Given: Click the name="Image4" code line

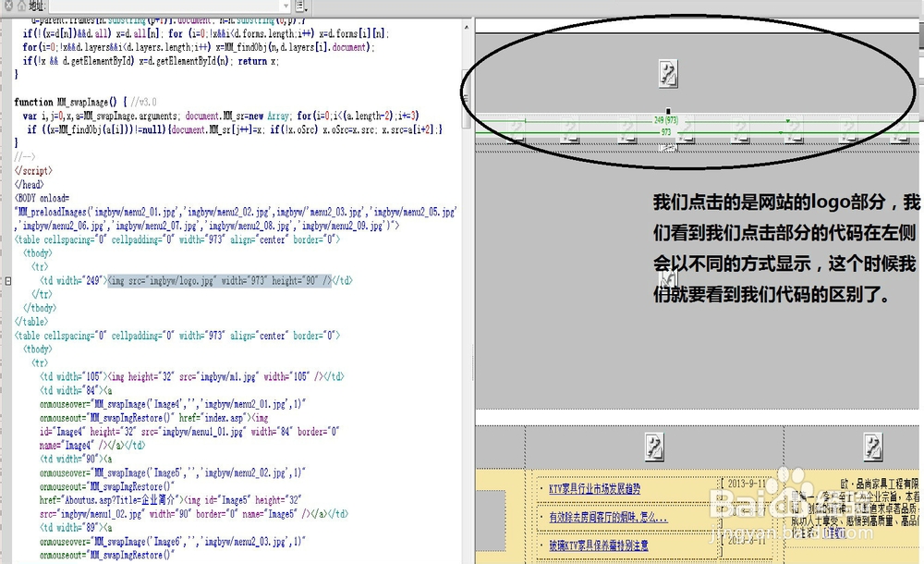Looking at the screenshot, I should pos(92,446).
